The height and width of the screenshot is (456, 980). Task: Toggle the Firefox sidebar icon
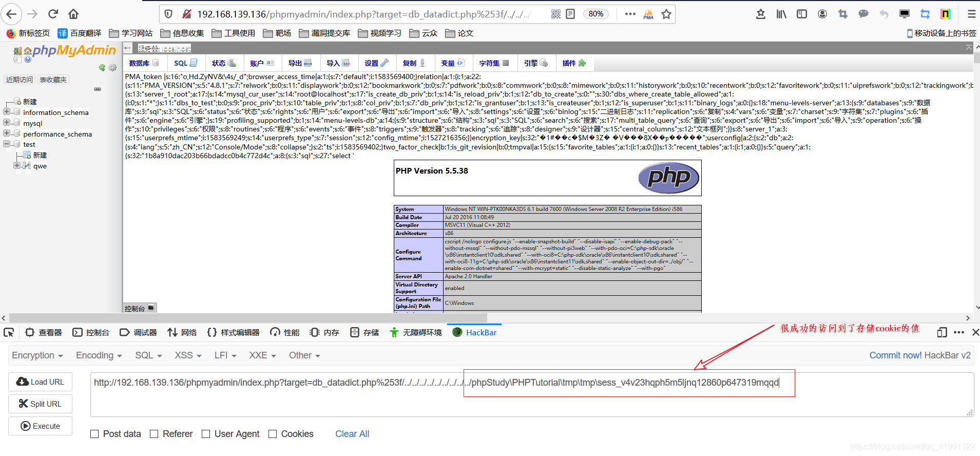coord(802,14)
